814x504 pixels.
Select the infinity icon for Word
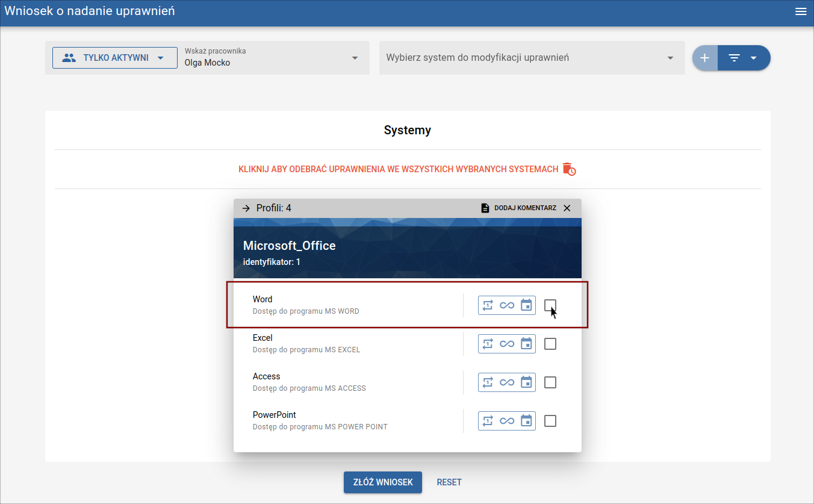507,305
